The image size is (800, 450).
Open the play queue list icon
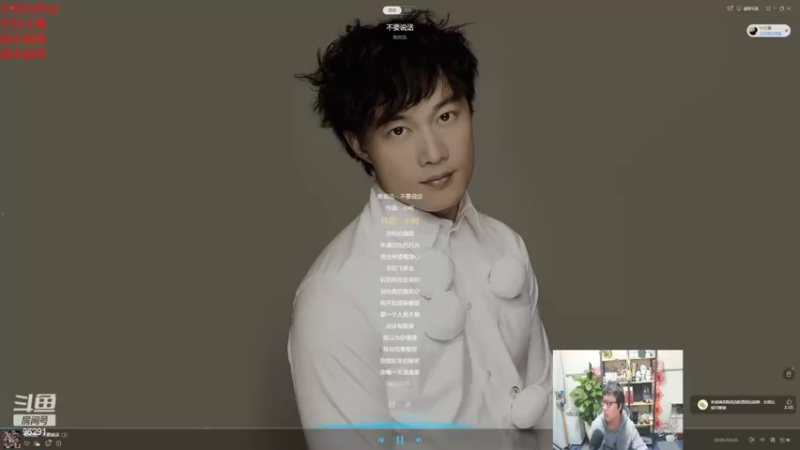(x=785, y=440)
